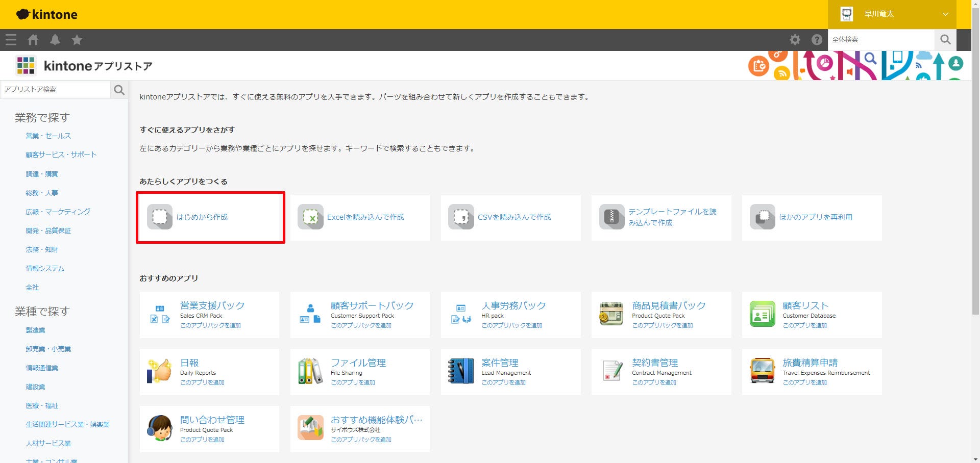Open category 顧客サービス・サポート
980x463 pixels.
[61, 155]
